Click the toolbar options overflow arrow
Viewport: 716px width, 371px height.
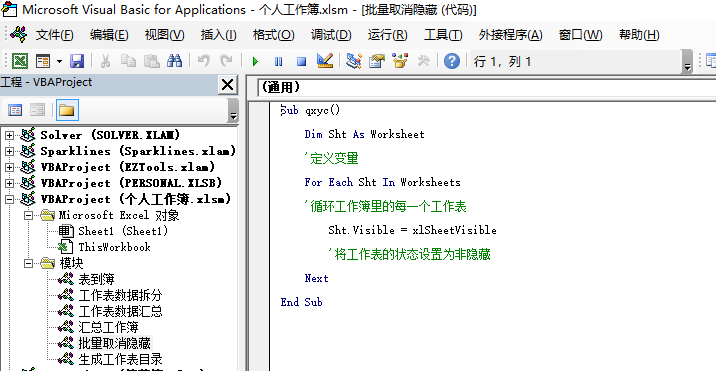coord(687,62)
